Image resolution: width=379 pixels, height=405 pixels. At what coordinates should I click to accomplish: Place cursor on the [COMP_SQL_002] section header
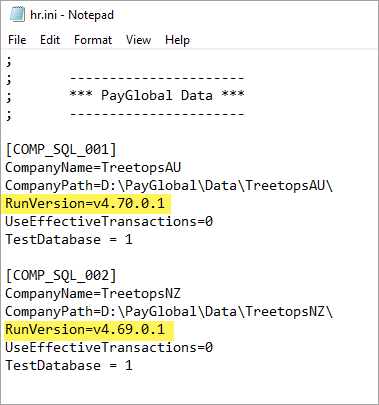(x=61, y=275)
